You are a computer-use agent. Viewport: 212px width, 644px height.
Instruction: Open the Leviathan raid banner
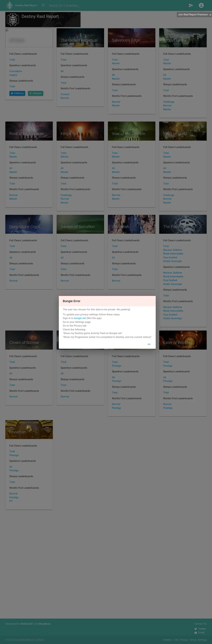29,430
